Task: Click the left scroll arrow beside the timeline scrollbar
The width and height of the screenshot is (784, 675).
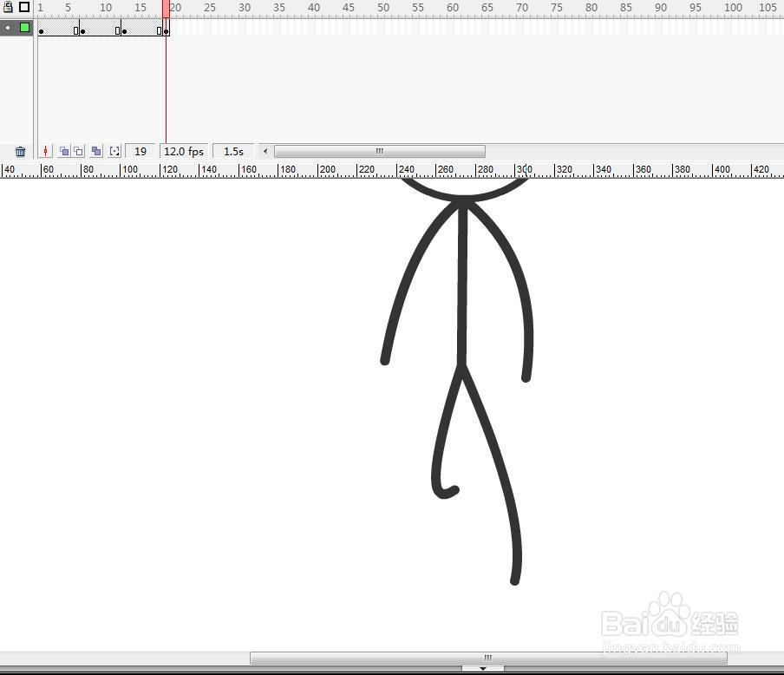Action: [265, 151]
